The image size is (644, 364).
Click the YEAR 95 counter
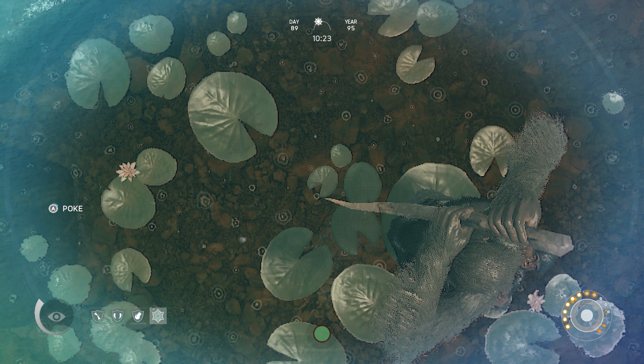pos(351,25)
